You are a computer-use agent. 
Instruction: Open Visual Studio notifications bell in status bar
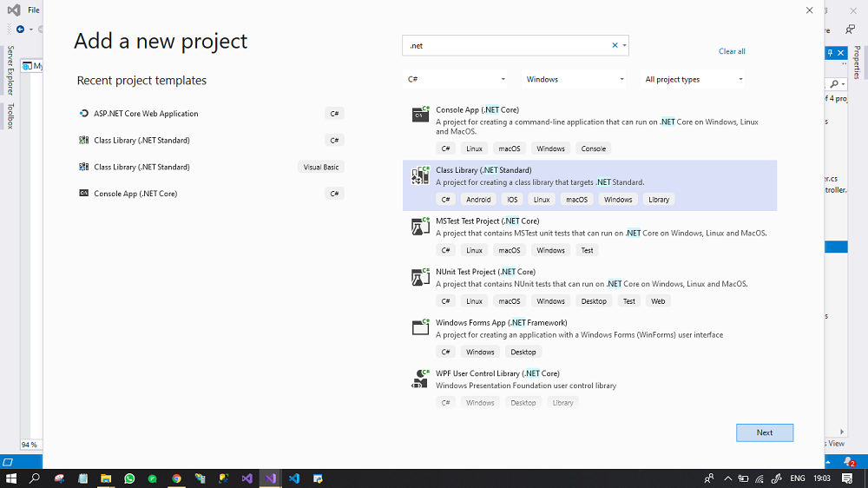[849, 461]
